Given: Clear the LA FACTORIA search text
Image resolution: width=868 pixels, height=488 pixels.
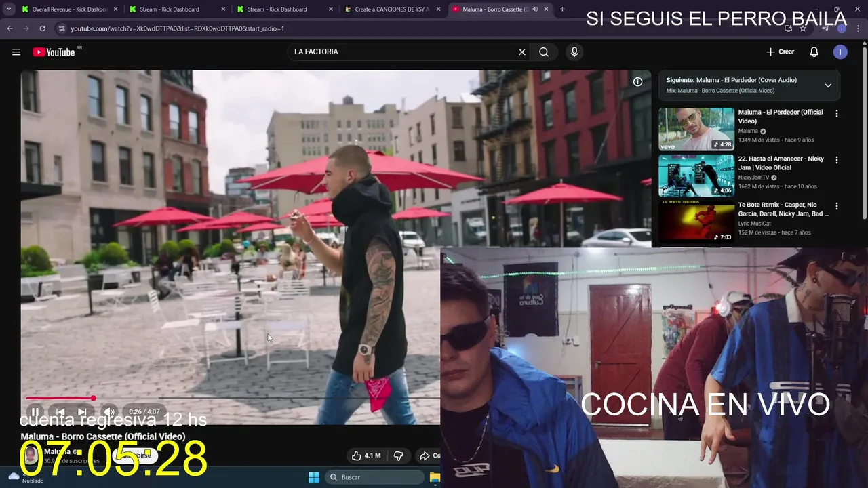Looking at the screenshot, I should (522, 52).
